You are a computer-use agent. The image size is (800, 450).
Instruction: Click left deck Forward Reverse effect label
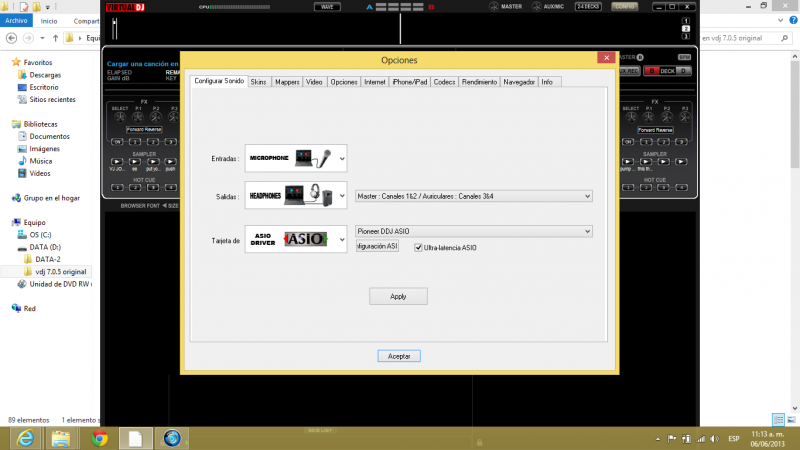[144, 130]
